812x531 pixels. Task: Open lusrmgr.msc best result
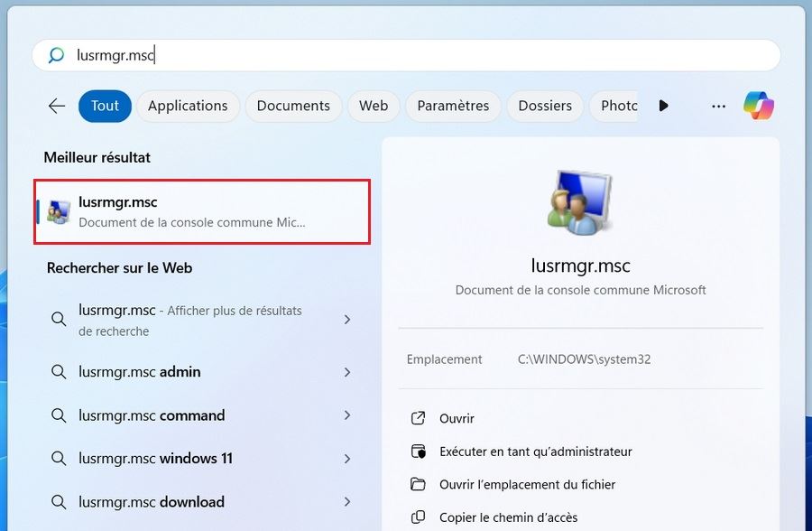click(202, 211)
